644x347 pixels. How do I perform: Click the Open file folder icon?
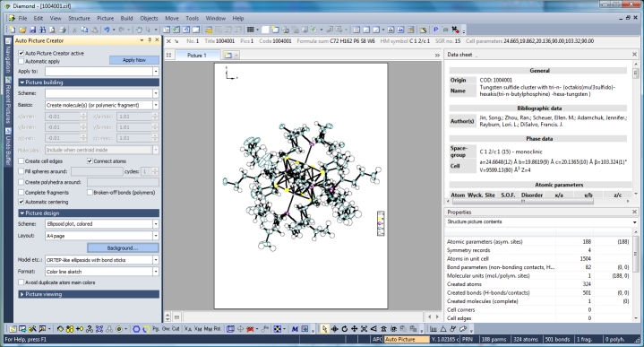tap(22, 30)
